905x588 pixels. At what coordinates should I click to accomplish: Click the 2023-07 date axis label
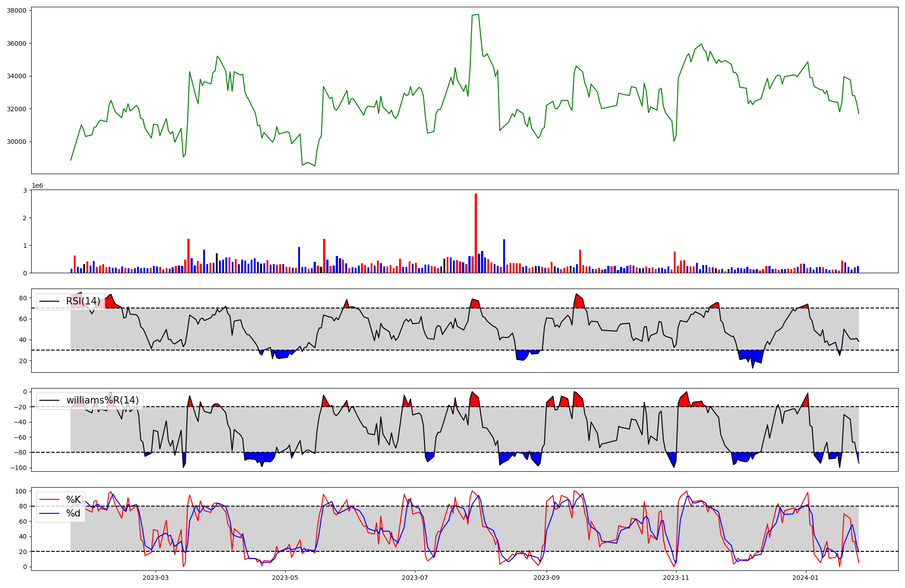(x=415, y=577)
